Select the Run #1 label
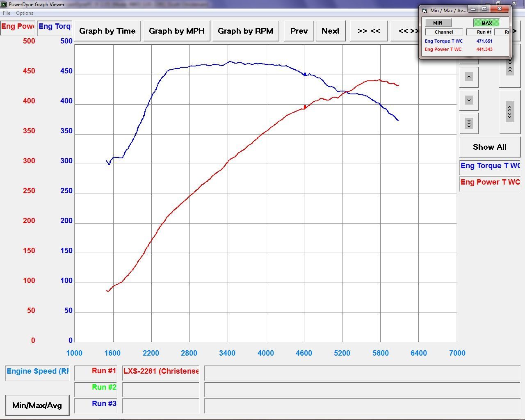525x420 pixels. 103,371
